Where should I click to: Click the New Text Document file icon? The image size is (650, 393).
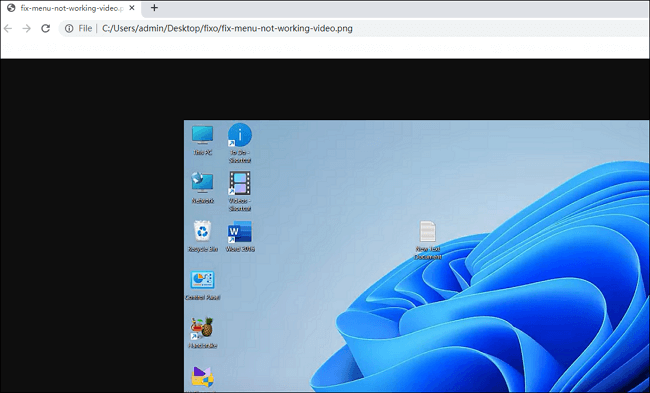(428, 231)
